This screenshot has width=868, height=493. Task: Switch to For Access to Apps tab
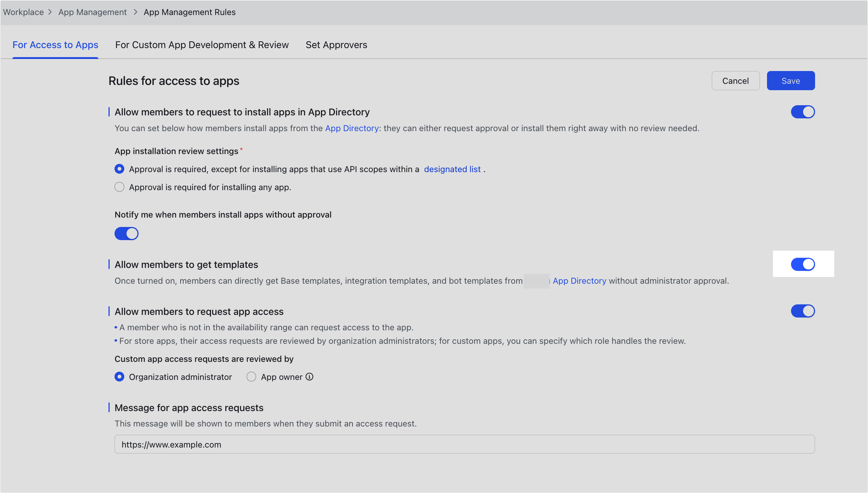55,45
